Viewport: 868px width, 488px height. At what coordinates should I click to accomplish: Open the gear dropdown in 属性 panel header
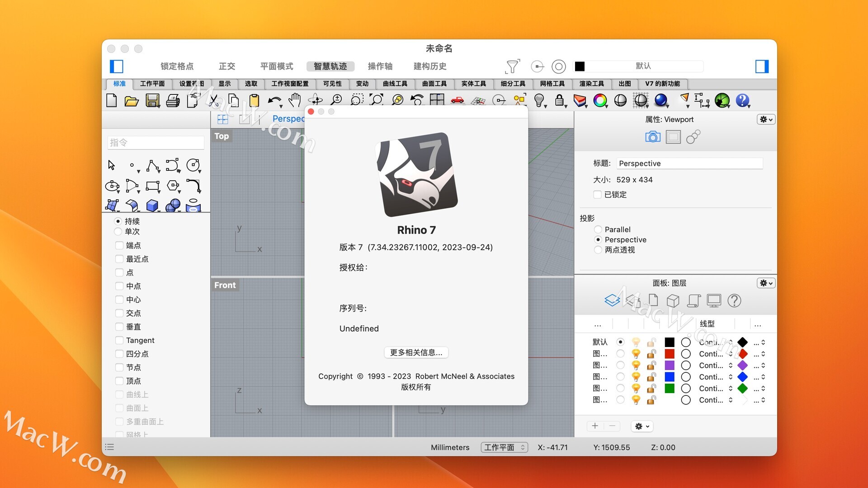click(x=766, y=119)
